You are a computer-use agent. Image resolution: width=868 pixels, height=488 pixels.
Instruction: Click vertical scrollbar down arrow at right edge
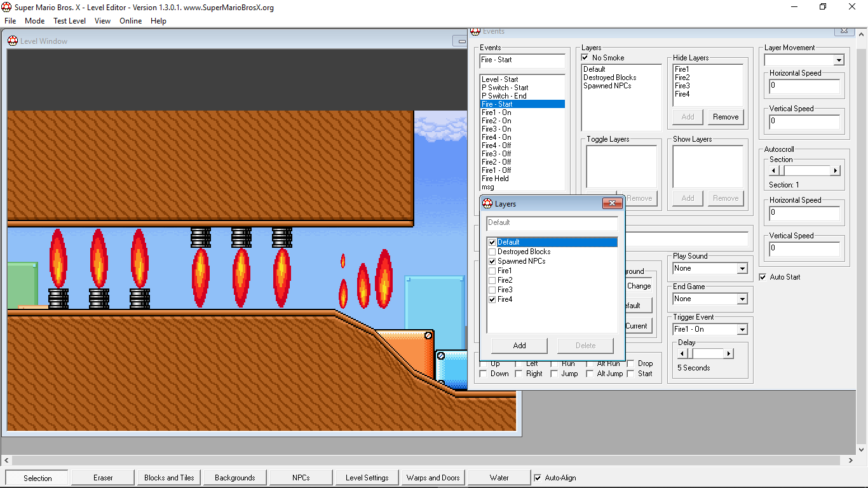coord(862,449)
